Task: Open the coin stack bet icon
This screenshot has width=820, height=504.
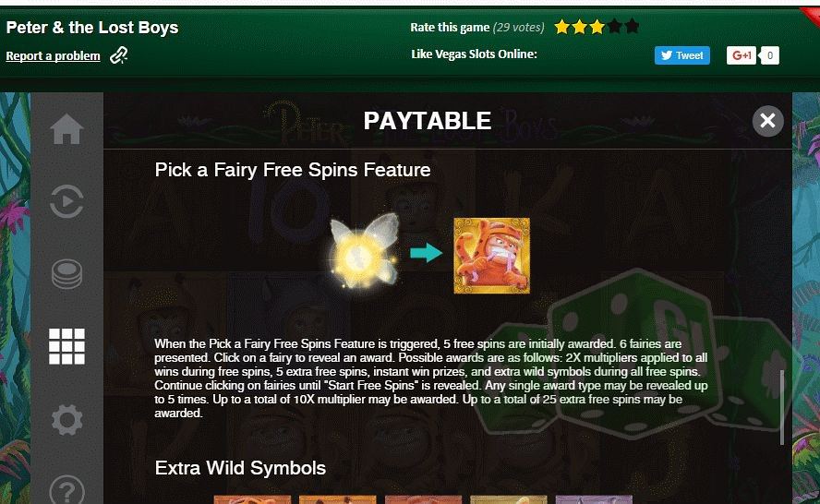Action: pos(66,274)
